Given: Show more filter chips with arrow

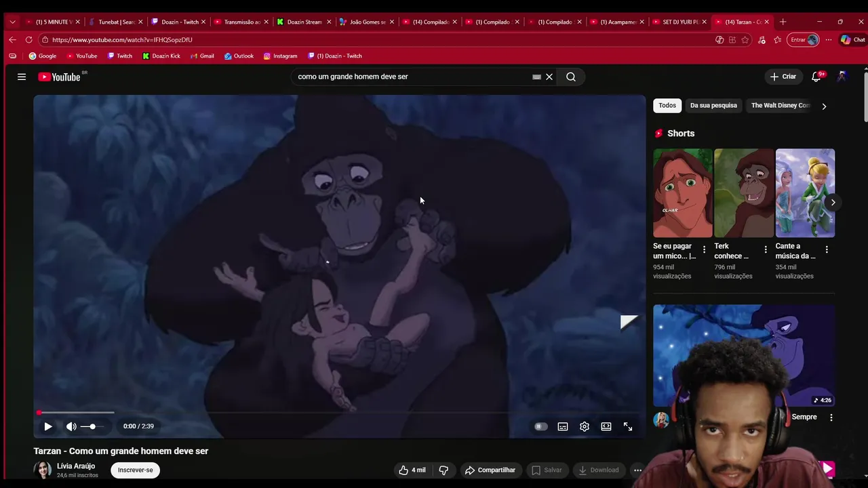Looking at the screenshot, I should pyautogui.click(x=824, y=106).
